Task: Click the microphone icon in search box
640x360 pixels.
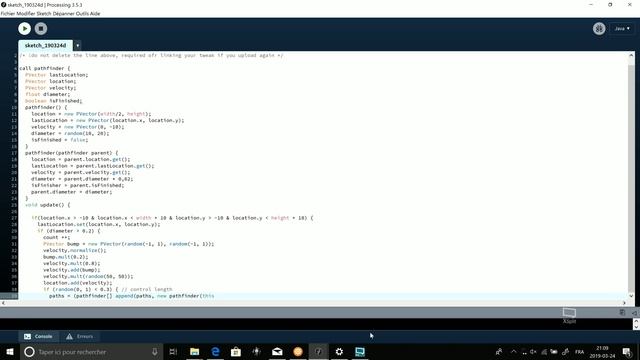Action: click(x=155, y=351)
